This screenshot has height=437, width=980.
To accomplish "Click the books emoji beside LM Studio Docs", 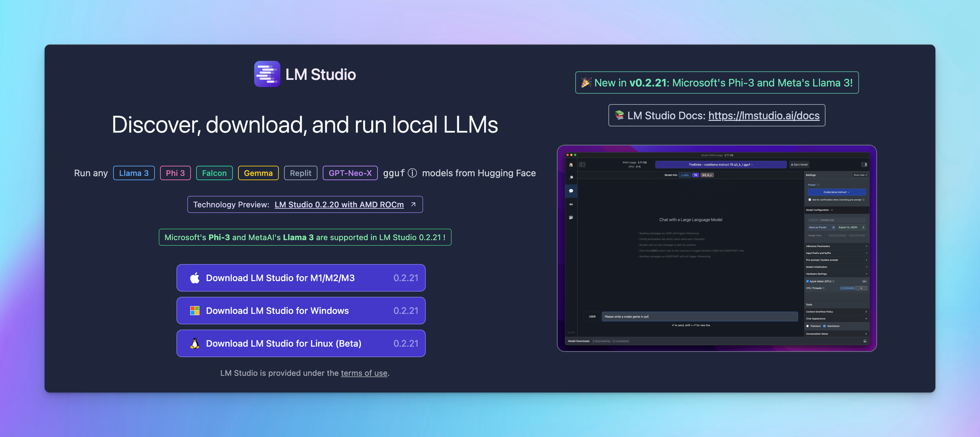I will 619,115.
